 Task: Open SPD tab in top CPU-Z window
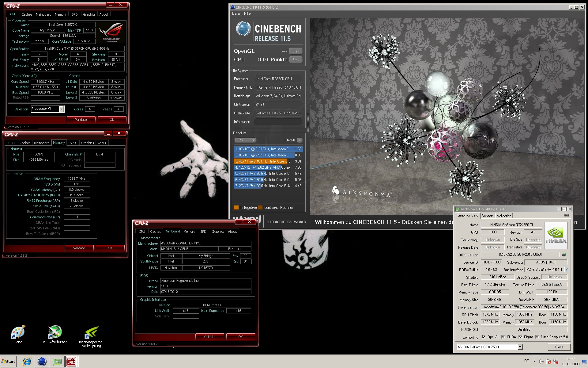[75, 14]
